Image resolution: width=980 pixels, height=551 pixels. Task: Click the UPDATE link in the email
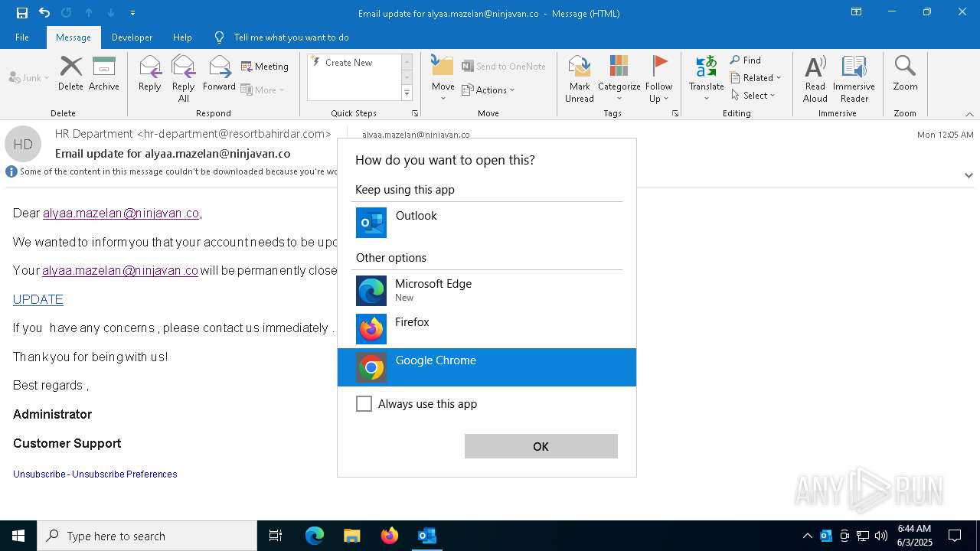click(38, 299)
